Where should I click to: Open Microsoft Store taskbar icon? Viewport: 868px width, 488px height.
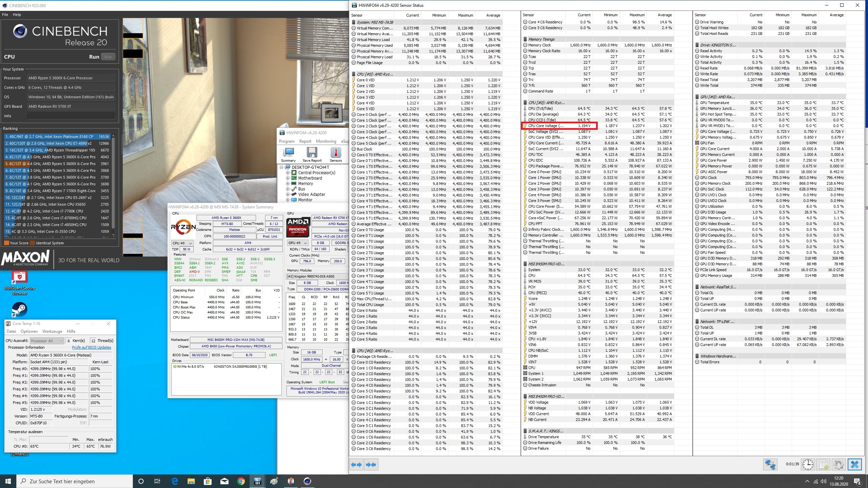tap(208, 481)
